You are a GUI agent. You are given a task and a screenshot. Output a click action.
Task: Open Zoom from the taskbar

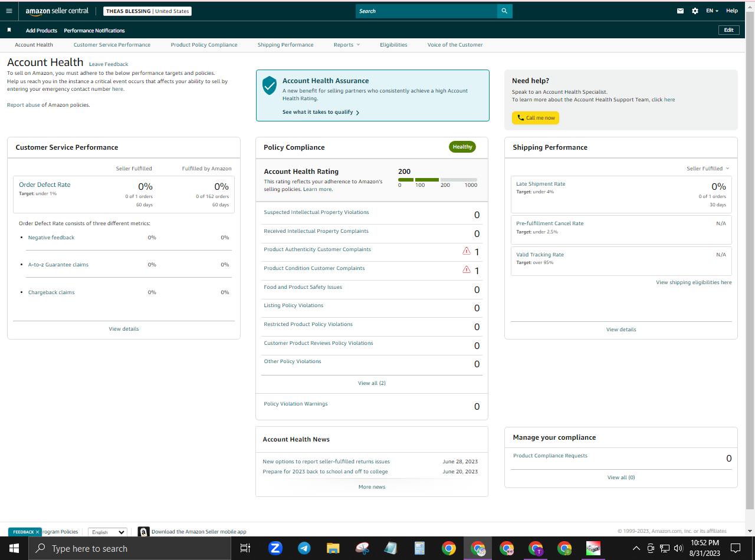[x=275, y=548]
